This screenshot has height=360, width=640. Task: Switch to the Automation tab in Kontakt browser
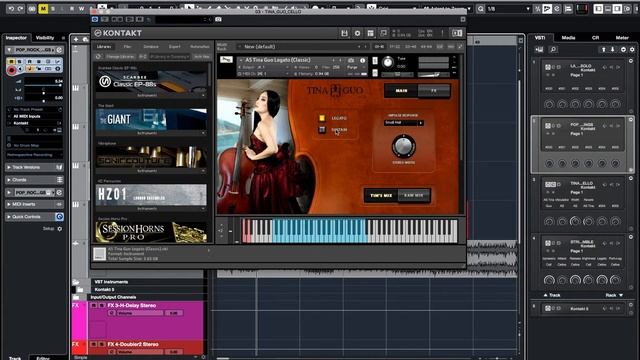tap(200, 47)
